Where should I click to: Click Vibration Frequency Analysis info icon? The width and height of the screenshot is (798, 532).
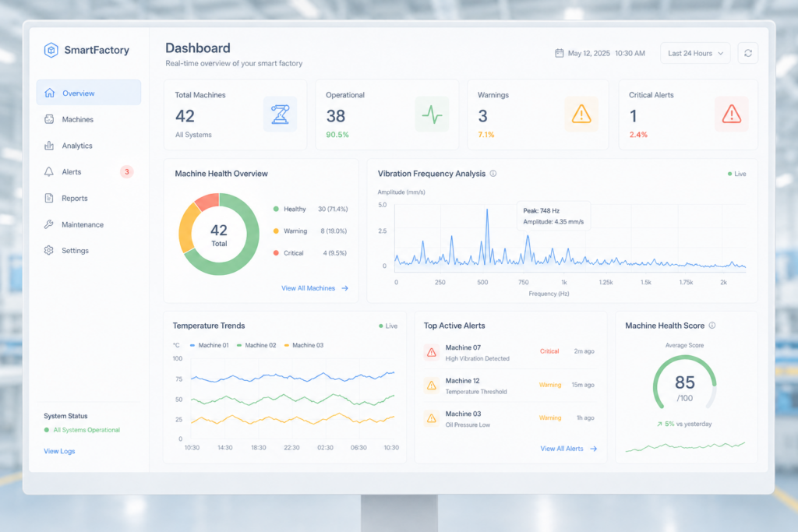point(493,174)
